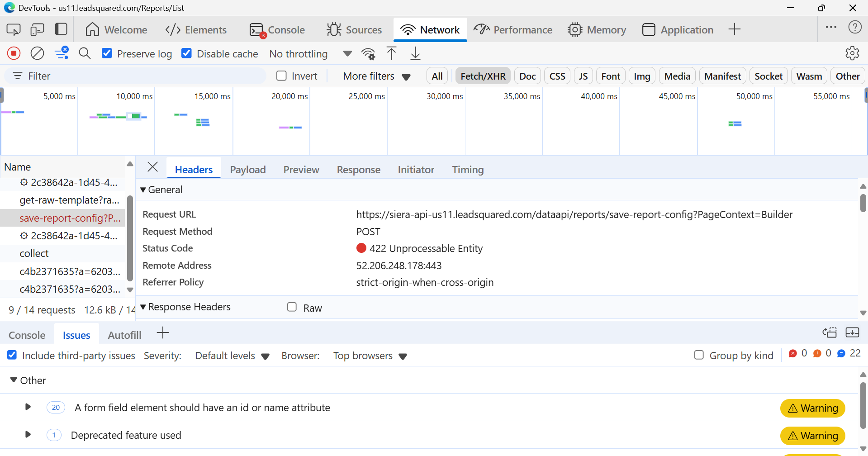Image resolution: width=868 pixels, height=456 pixels.
Task: Click the stop recording network log icon
Action: [x=14, y=53]
